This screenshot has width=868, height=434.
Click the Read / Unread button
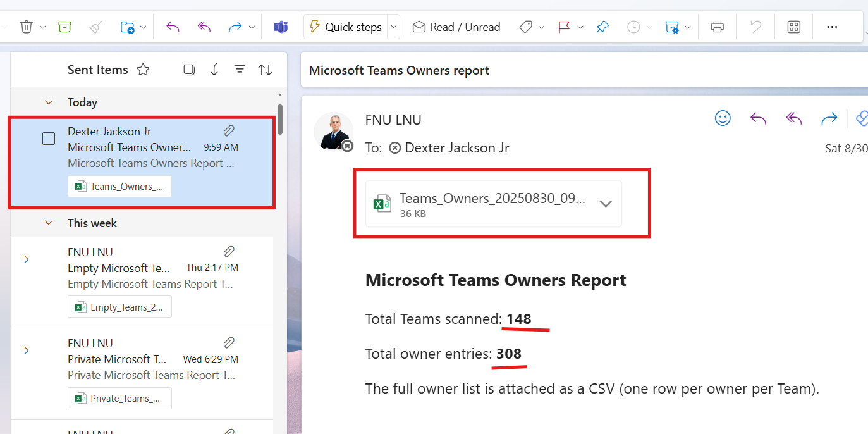pyautogui.click(x=456, y=27)
